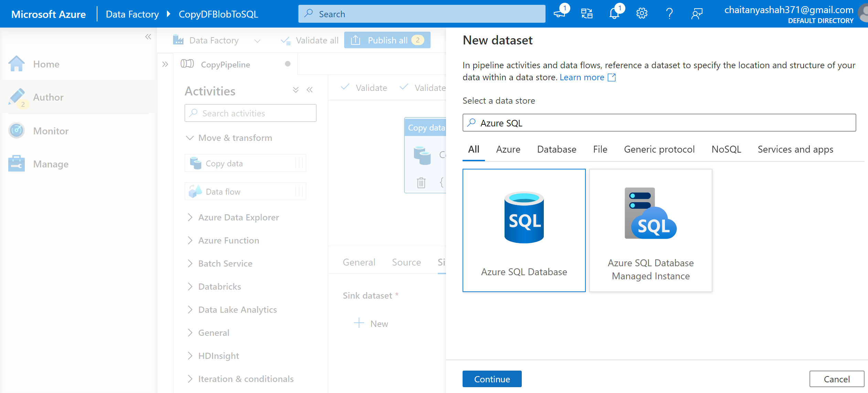Screen dimensions: 868x393
Task: Click the Copy data node header
Action: click(x=426, y=127)
